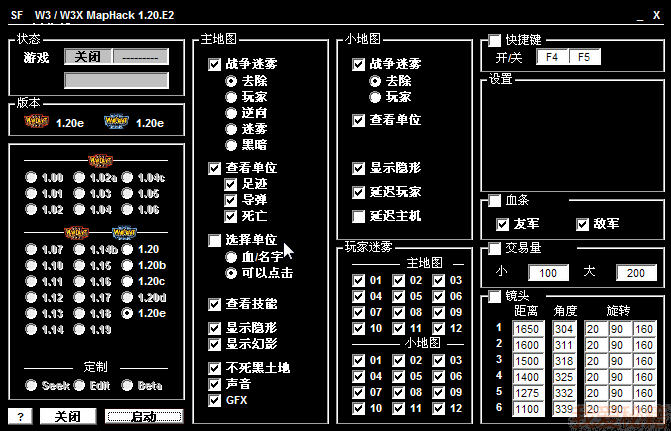The image size is (671, 431).
Task: Toggle the GFX checkbox
Action: point(215,400)
